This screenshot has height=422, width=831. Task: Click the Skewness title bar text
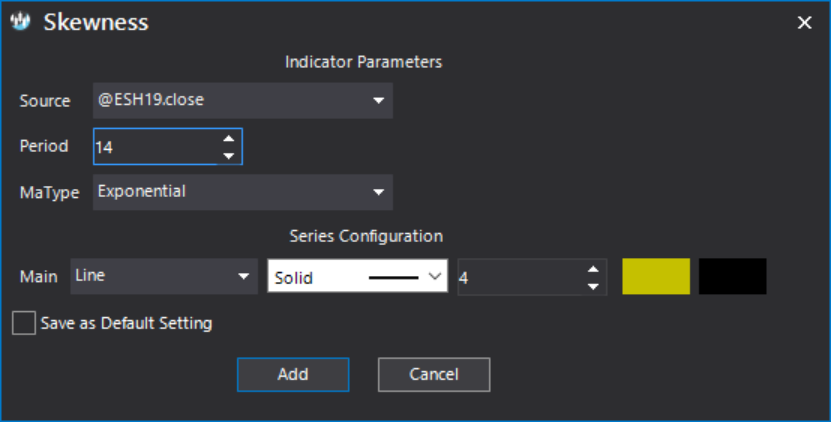pyautogui.click(x=96, y=22)
